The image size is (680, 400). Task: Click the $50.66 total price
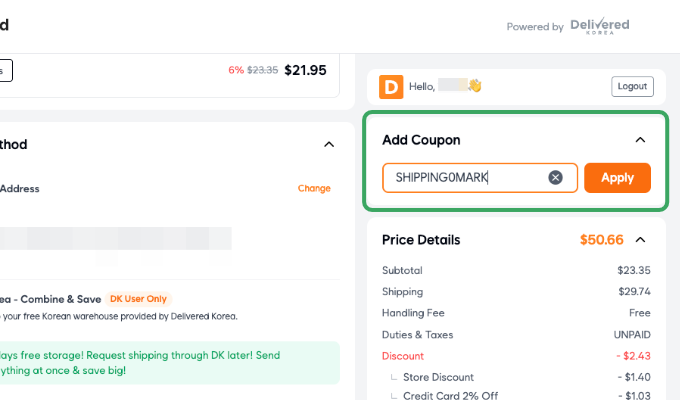click(601, 240)
